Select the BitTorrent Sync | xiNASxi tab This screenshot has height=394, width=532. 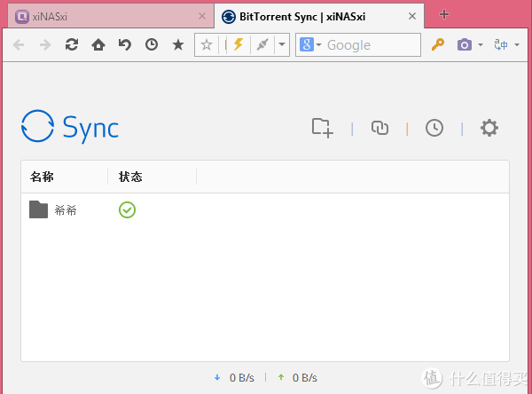point(319,16)
